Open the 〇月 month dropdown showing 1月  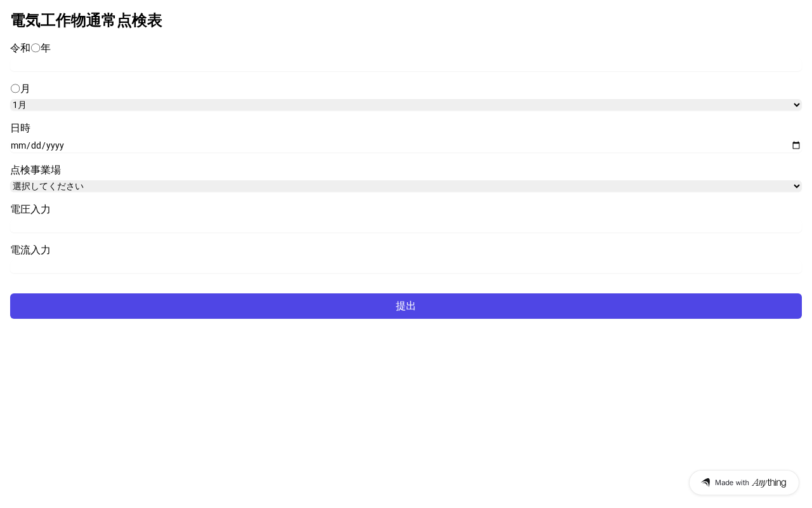[x=406, y=105]
